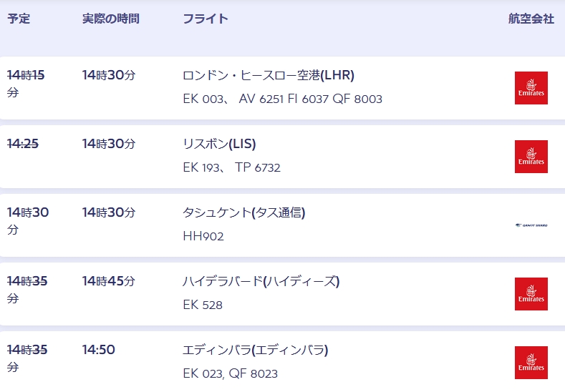The height and width of the screenshot is (392, 565).
Task: Open the リスボン(LIS) flight entry
Action: tap(219, 144)
